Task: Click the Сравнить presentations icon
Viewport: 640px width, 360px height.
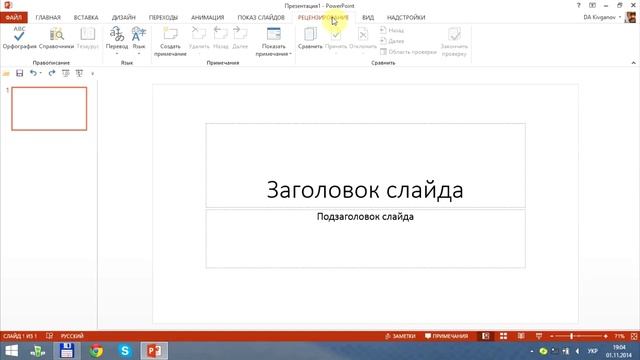Action: (x=310, y=33)
